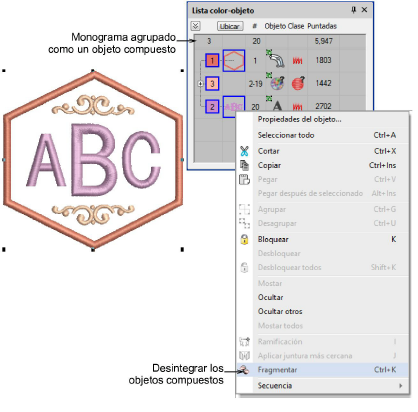Image resolution: width=418 pixels, height=412 pixels.
Task: Pin the Lista color-objeto panel
Action: pyautogui.click(x=354, y=10)
